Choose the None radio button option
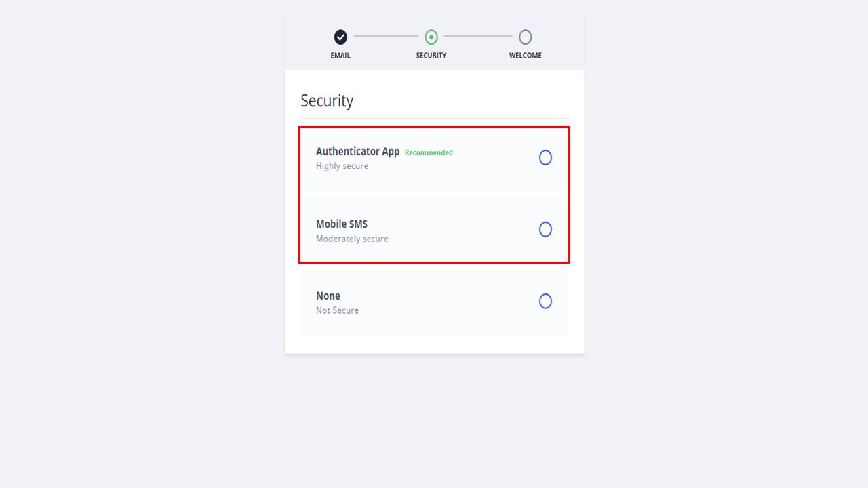 point(545,302)
